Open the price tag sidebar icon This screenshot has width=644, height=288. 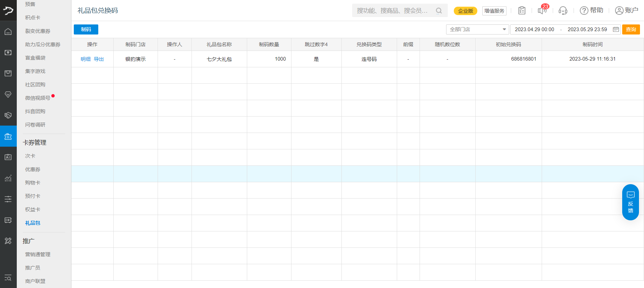tap(8, 115)
